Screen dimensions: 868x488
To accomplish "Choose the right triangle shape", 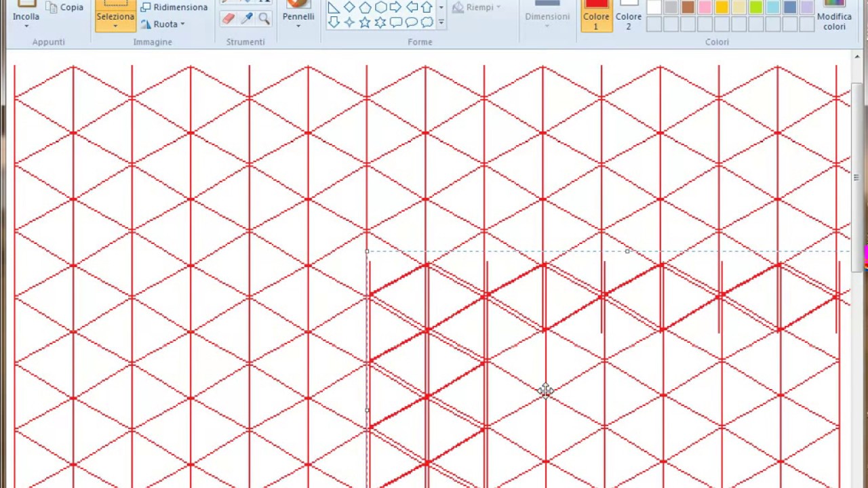I will coord(334,7).
